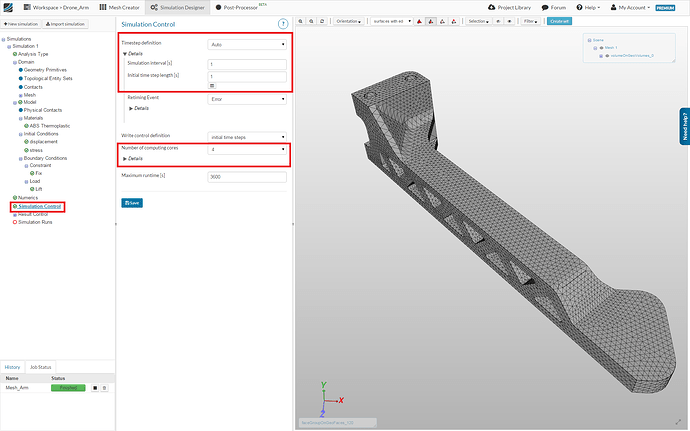Open the Number of computing cores dropdown
The height and width of the screenshot is (431, 690).
[x=247, y=149]
